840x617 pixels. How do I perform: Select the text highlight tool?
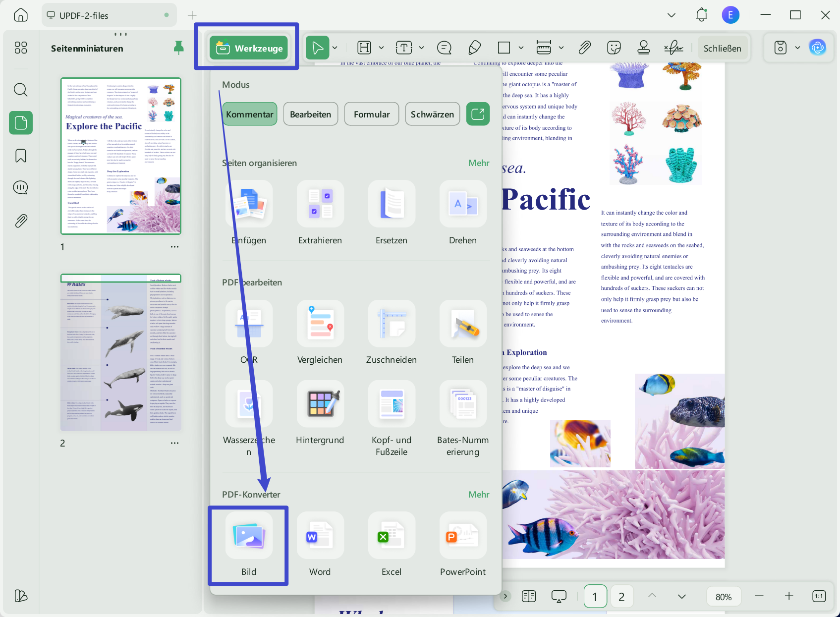point(364,48)
